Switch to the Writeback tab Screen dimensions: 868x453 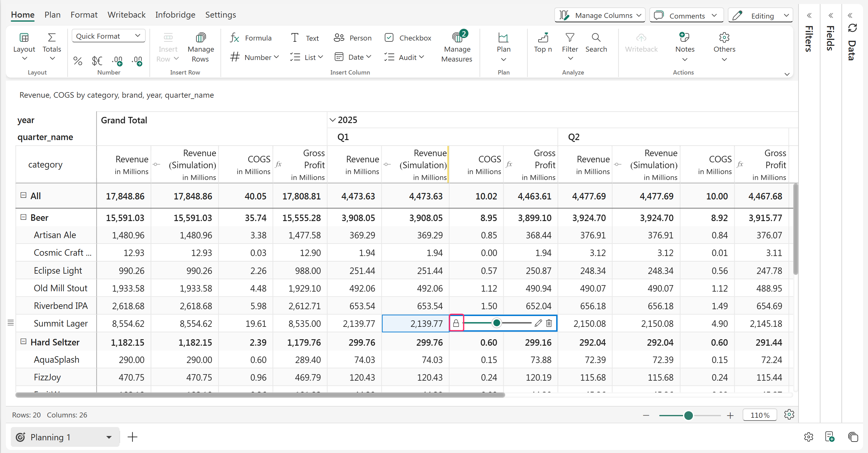tap(126, 15)
